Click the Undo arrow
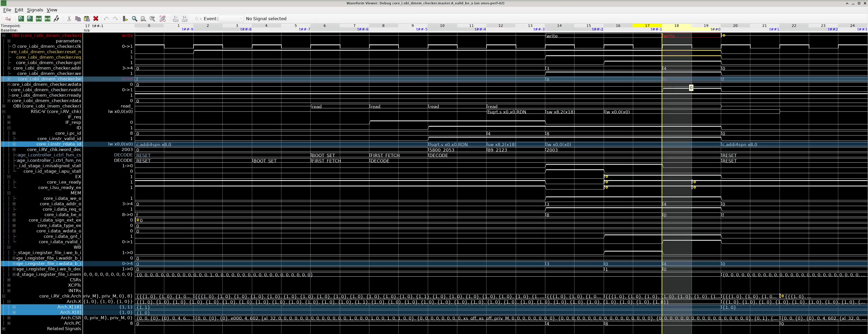The width and height of the screenshot is (868, 334). (106, 19)
